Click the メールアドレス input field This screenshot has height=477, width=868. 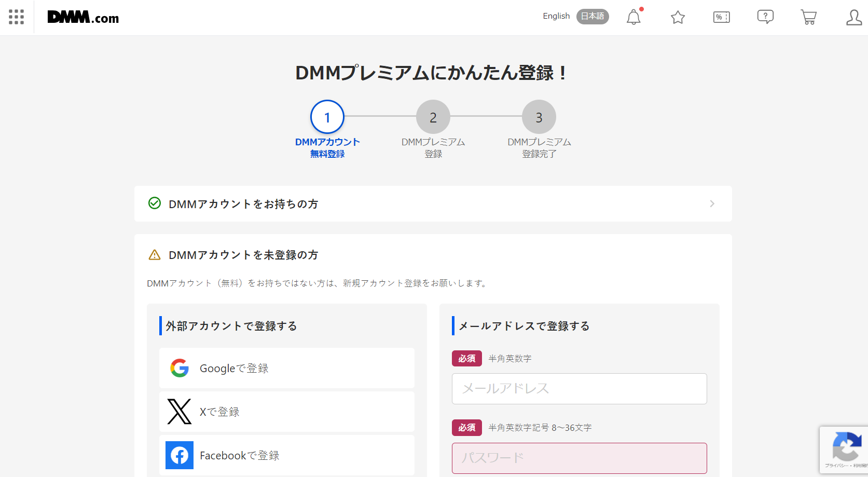[x=579, y=388]
